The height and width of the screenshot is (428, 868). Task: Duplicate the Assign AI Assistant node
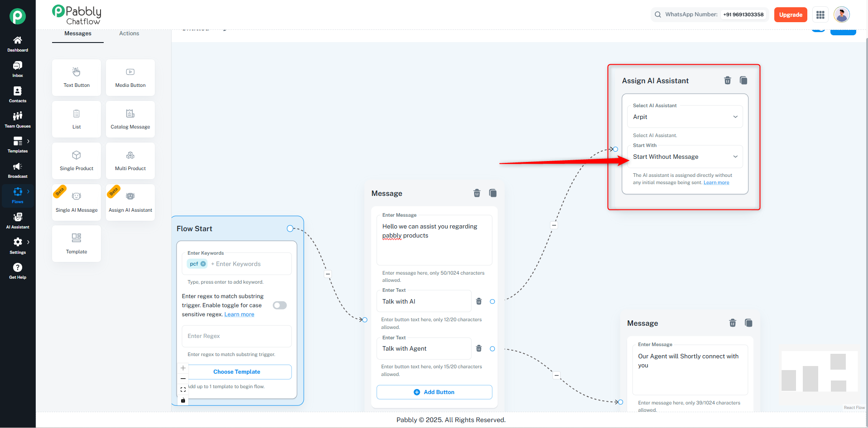[x=743, y=81]
